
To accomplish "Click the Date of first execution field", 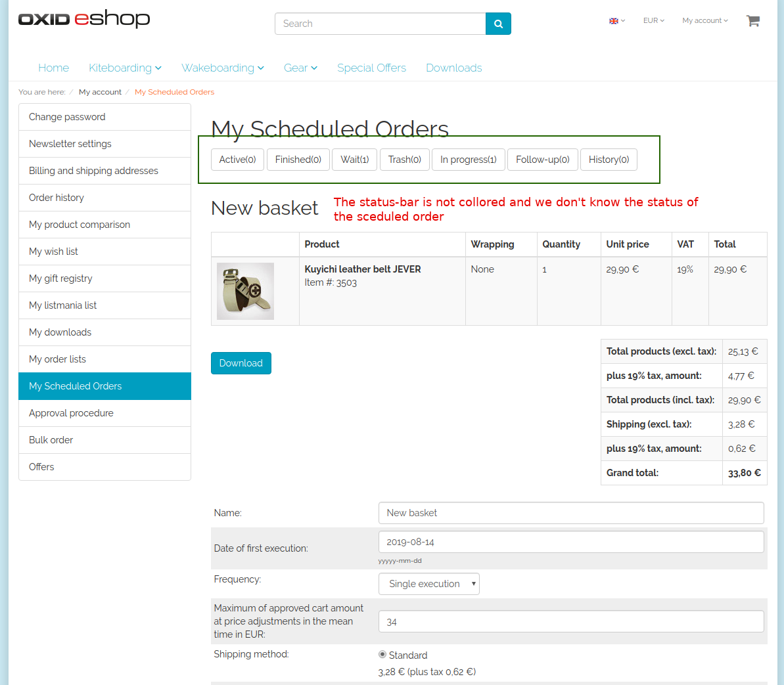I will point(570,542).
